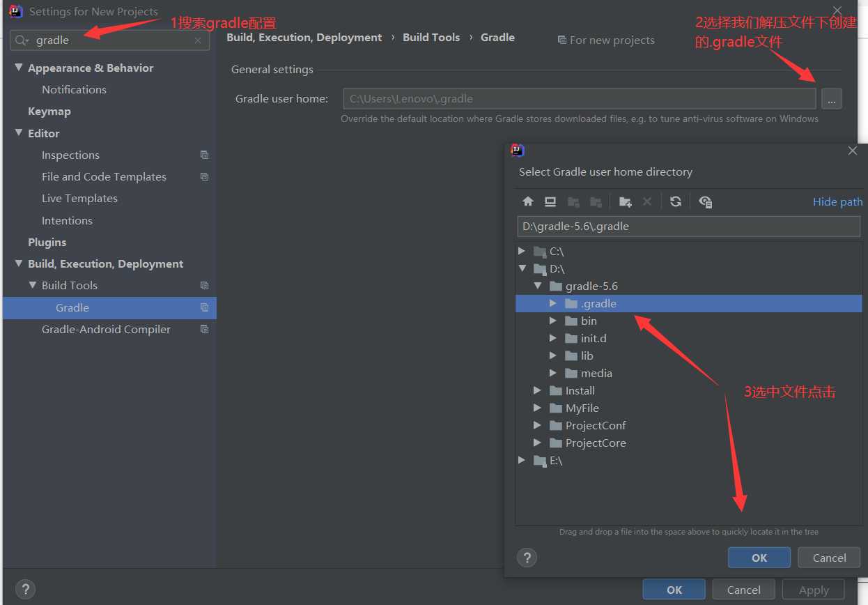868x605 pixels.
Task: Expand the MyFile folder
Action: pos(537,408)
